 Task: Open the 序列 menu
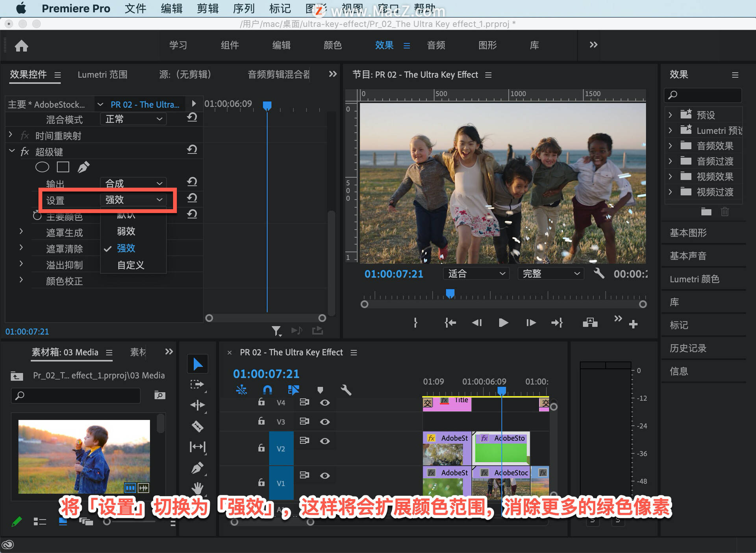point(244,8)
